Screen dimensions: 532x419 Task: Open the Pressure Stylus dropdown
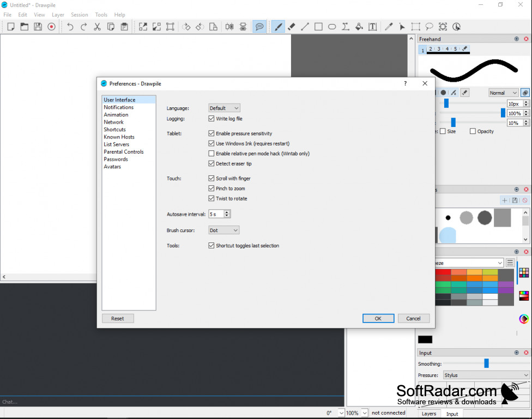[486, 375]
